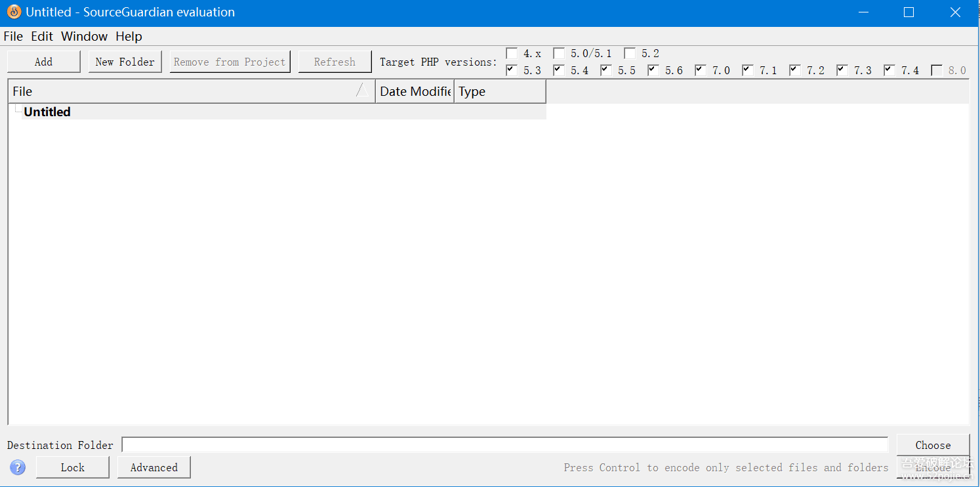
Task: Click the Lock button
Action: click(x=72, y=467)
